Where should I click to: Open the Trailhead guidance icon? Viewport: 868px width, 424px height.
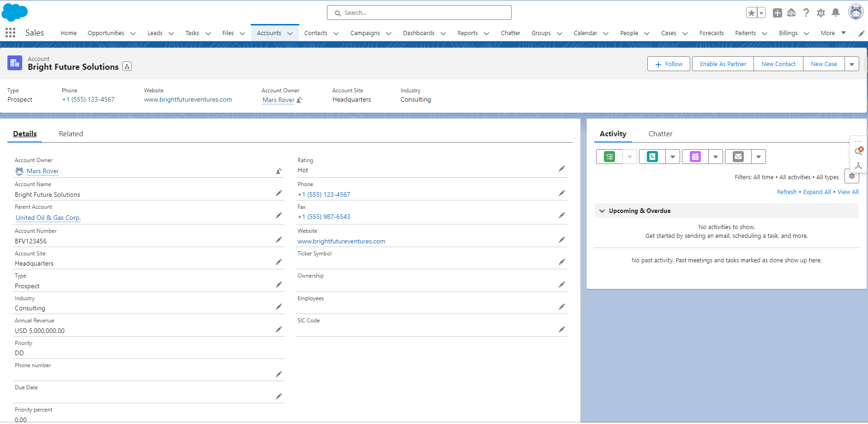point(791,13)
